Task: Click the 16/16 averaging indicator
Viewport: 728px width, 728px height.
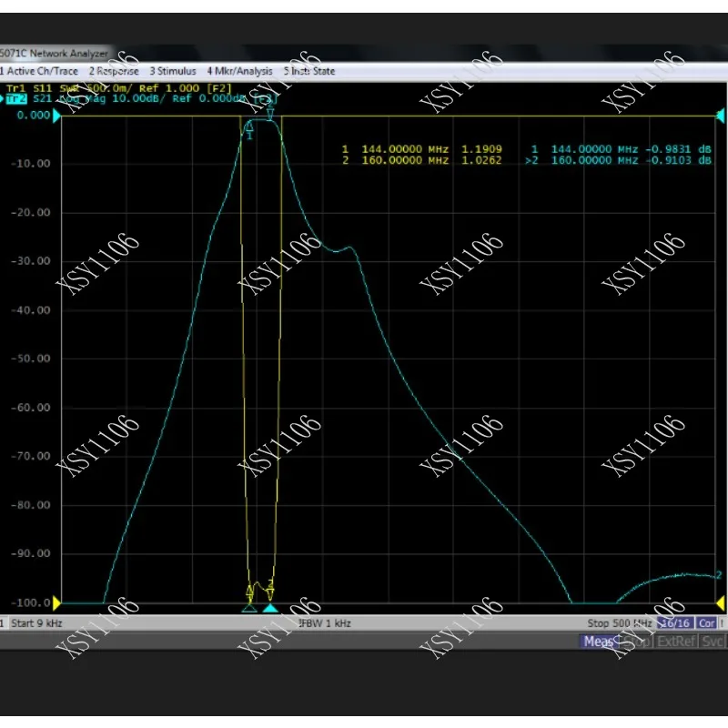Action: pyautogui.click(x=676, y=623)
